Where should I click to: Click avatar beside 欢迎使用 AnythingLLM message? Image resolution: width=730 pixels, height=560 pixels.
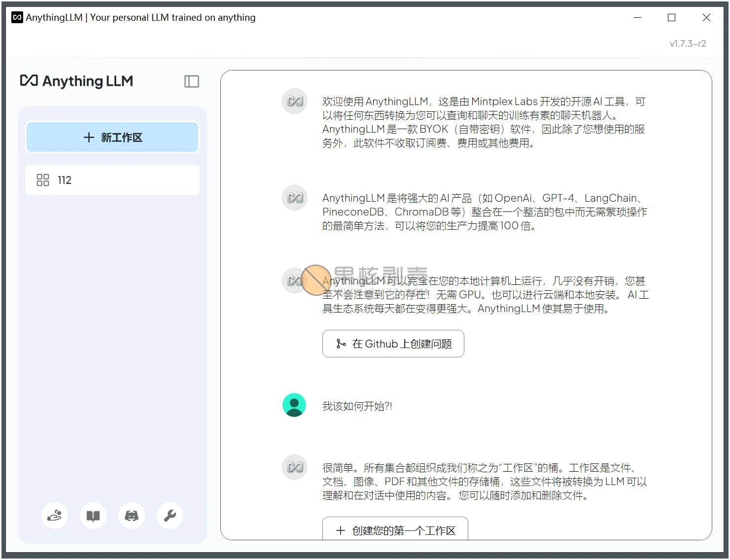[294, 101]
